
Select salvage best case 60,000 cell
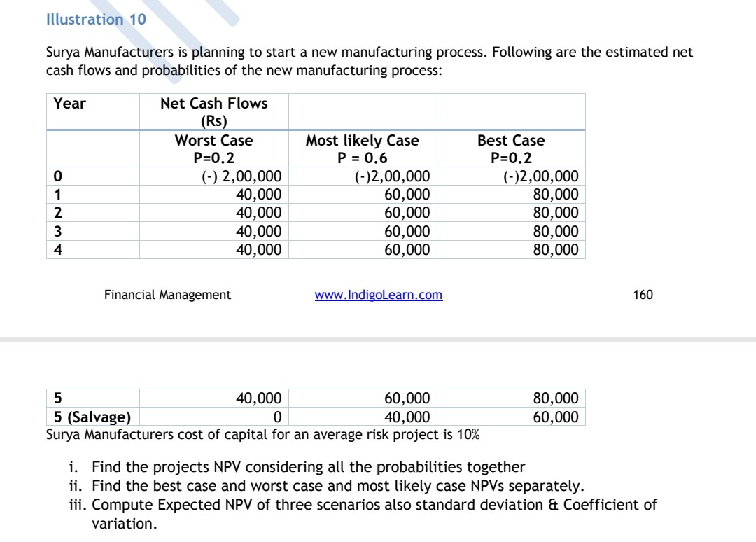[556, 417]
